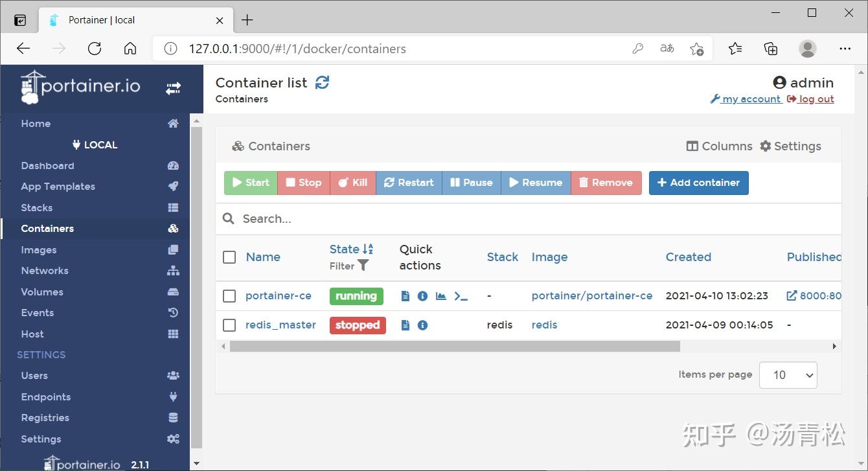View stats for portainer-ce container
Image resolution: width=868 pixels, height=471 pixels.
point(441,295)
